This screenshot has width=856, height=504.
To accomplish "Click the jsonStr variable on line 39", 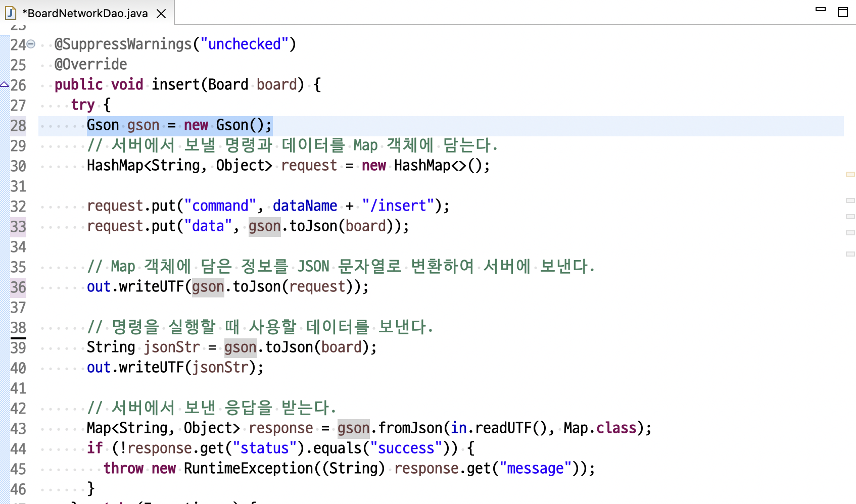I will pyautogui.click(x=172, y=347).
